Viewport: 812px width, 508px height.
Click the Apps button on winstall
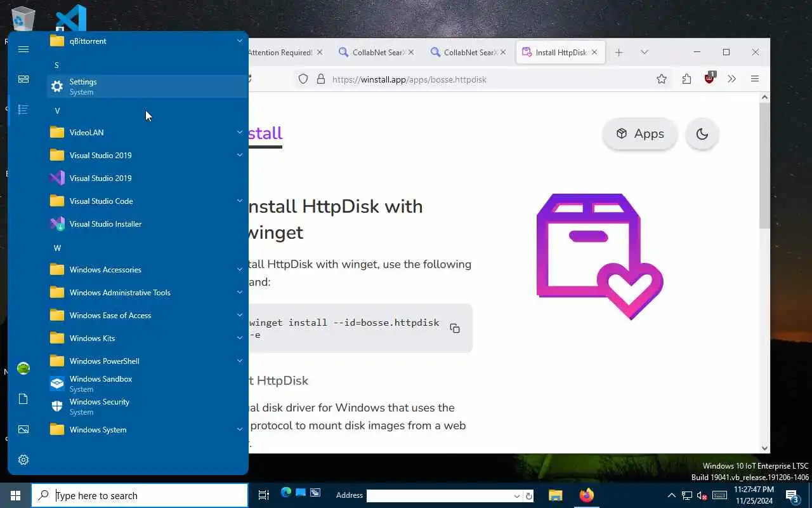639,133
